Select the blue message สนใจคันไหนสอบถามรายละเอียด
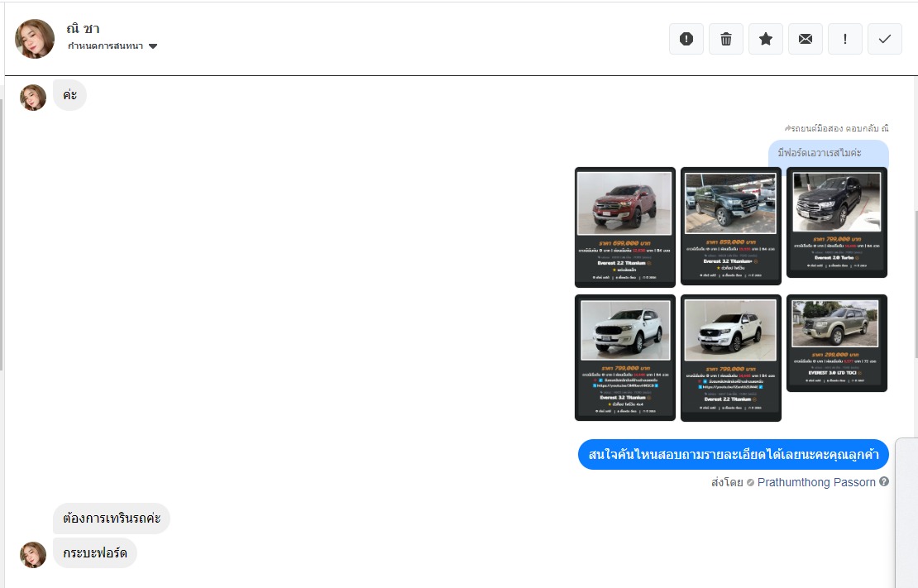Image resolution: width=918 pixels, height=588 pixels. 733,455
